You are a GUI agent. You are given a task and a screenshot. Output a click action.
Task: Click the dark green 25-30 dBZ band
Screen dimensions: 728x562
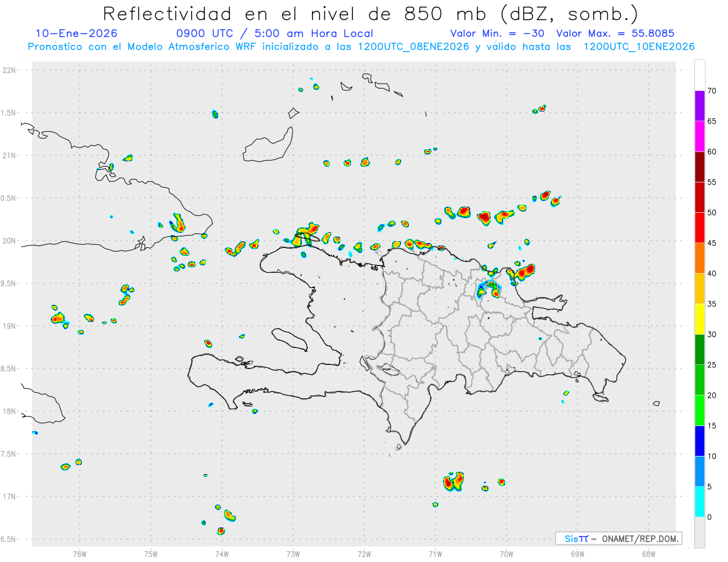tap(699, 349)
